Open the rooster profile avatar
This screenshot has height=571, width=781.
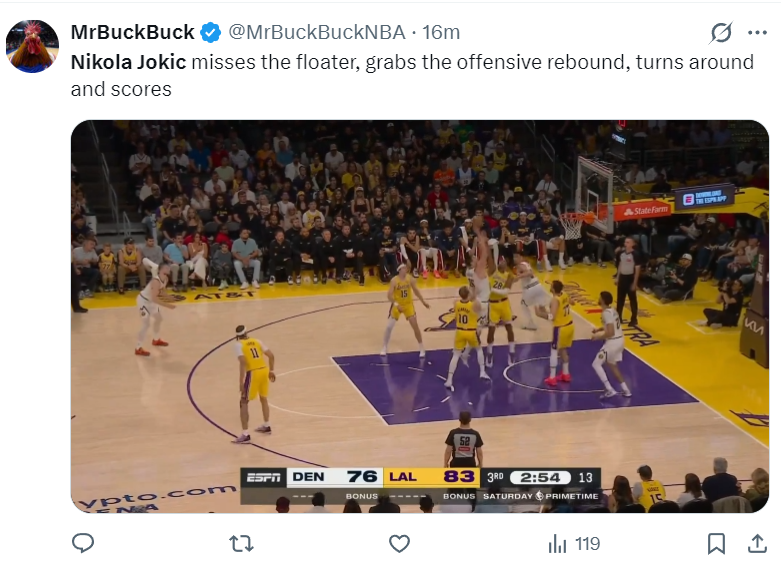point(32,46)
